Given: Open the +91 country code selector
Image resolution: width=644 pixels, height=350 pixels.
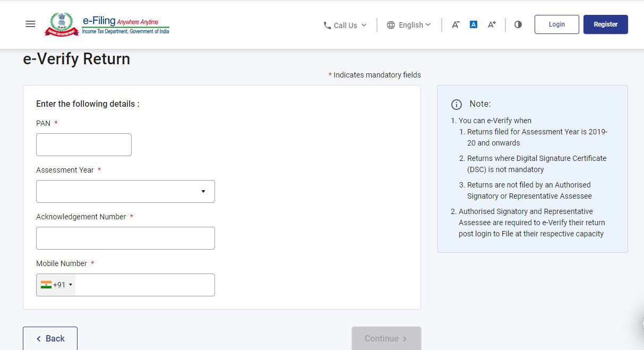Looking at the screenshot, I should tap(55, 285).
